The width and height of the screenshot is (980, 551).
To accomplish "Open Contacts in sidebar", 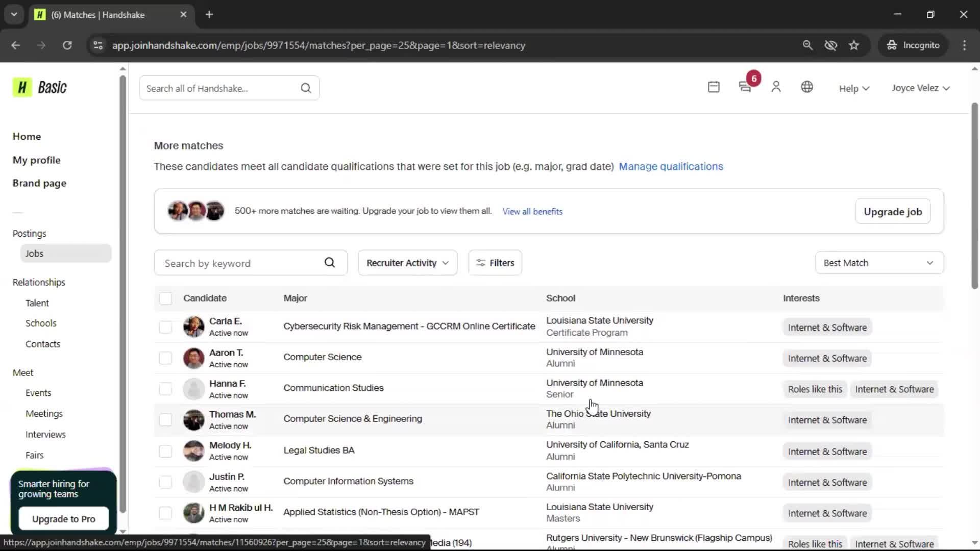I will click(x=43, y=344).
